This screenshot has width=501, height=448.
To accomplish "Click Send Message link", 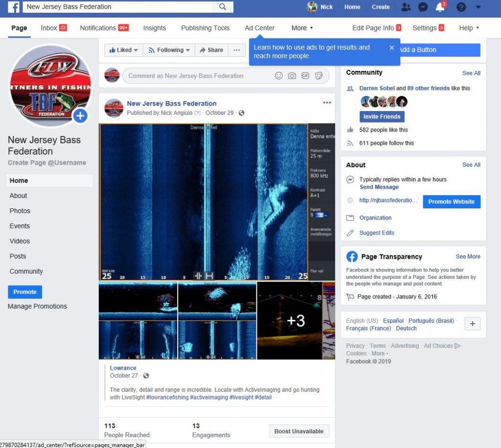I will click(379, 187).
